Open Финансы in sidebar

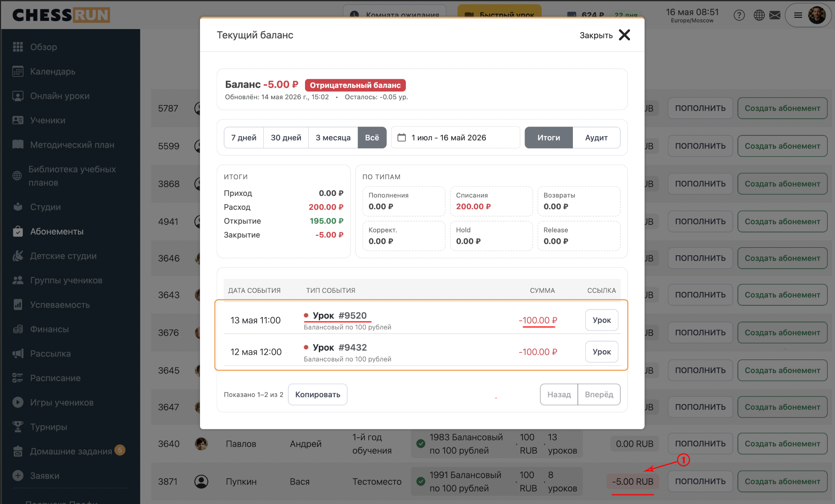49,329
